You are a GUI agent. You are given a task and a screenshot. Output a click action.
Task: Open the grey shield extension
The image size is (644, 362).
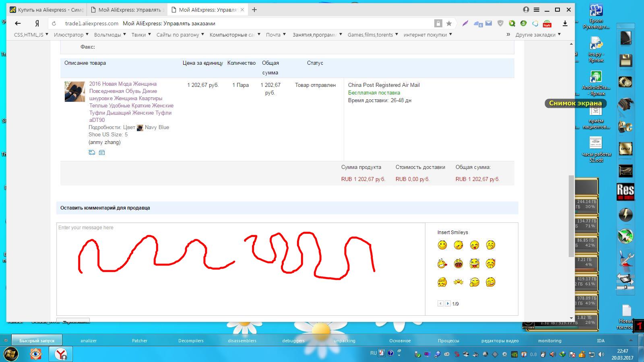tap(500, 23)
